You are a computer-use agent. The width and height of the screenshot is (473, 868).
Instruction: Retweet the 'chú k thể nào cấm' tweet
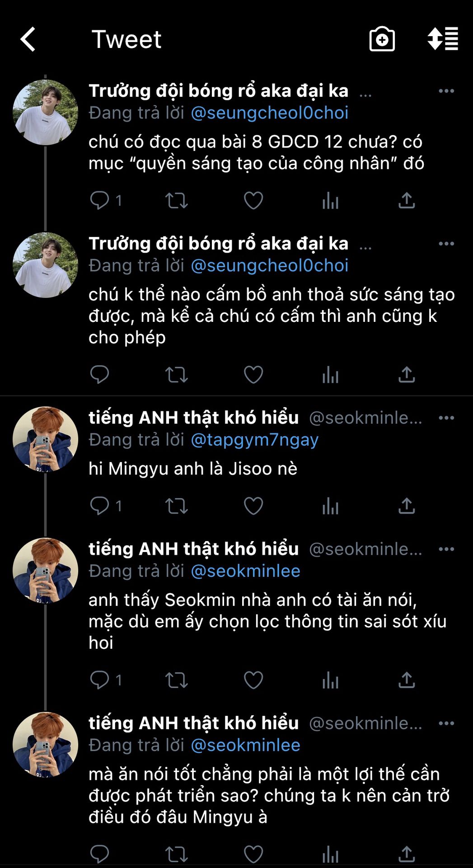click(x=177, y=375)
